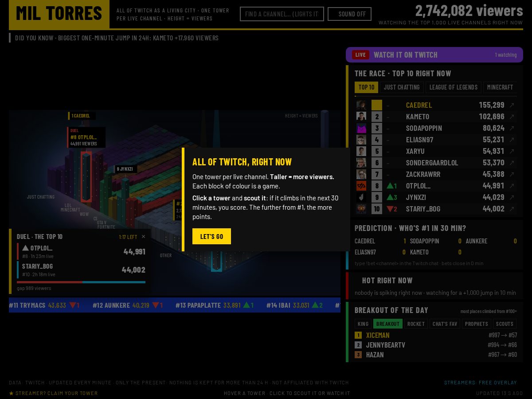Click the Minecraft label on the city map
Image resolution: width=532 pixels, height=399 pixels.
click(x=70, y=210)
